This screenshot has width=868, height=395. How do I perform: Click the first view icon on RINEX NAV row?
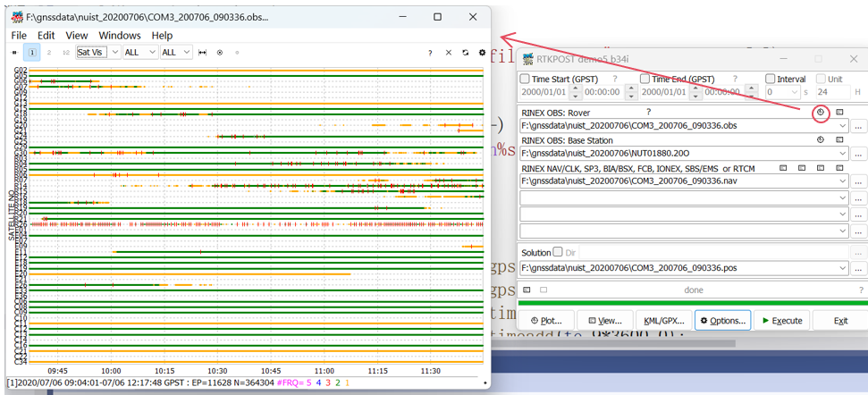tap(783, 168)
